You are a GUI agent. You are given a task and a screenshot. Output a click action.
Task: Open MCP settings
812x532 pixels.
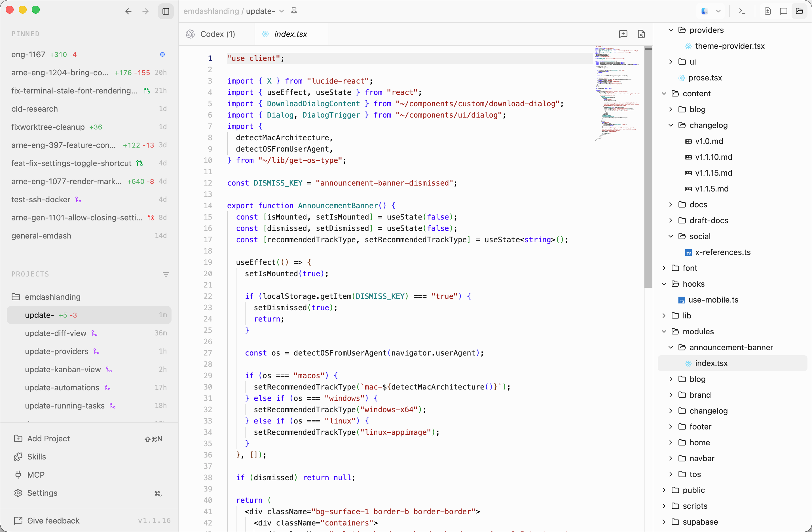(89, 475)
